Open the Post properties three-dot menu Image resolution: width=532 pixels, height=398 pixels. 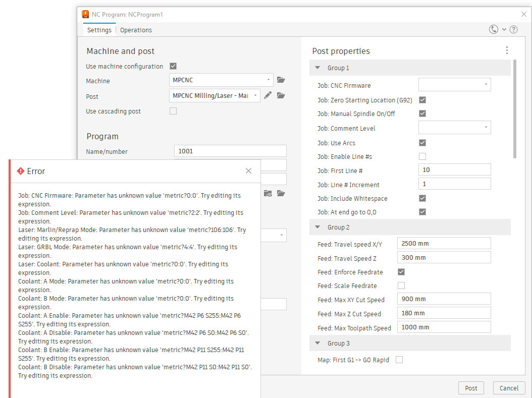pos(507,50)
